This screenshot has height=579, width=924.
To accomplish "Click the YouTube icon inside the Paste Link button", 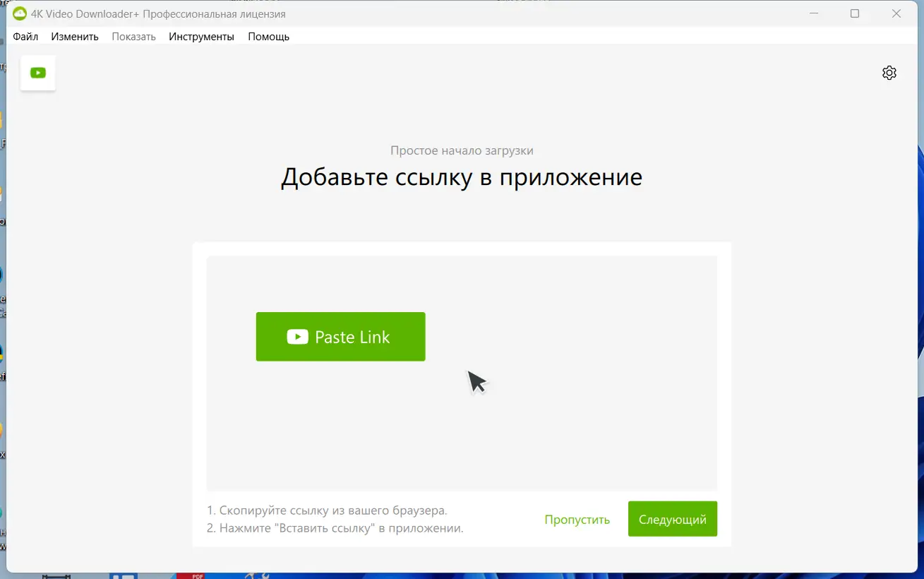I will tap(296, 337).
